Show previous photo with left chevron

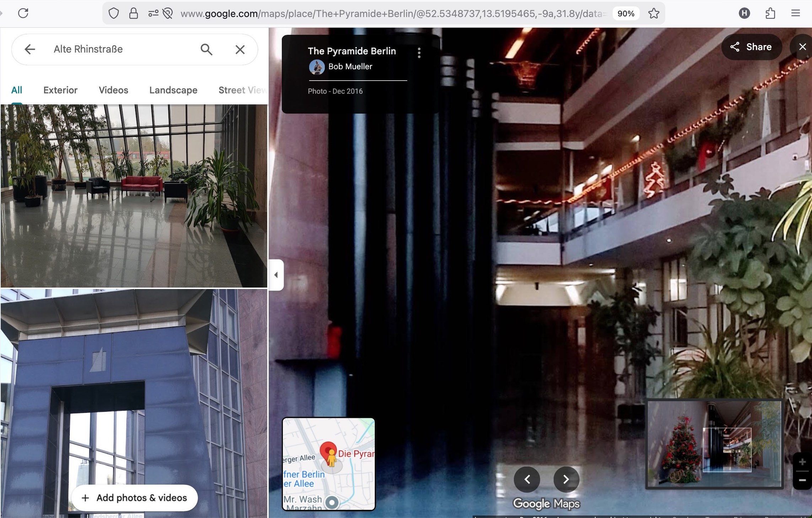(527, 480)
